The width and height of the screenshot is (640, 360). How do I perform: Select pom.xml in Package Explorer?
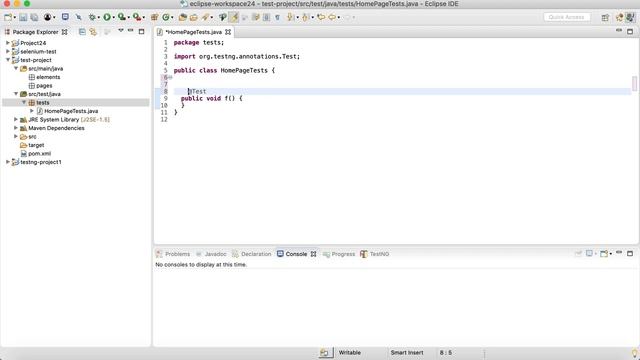pos(36,153)
